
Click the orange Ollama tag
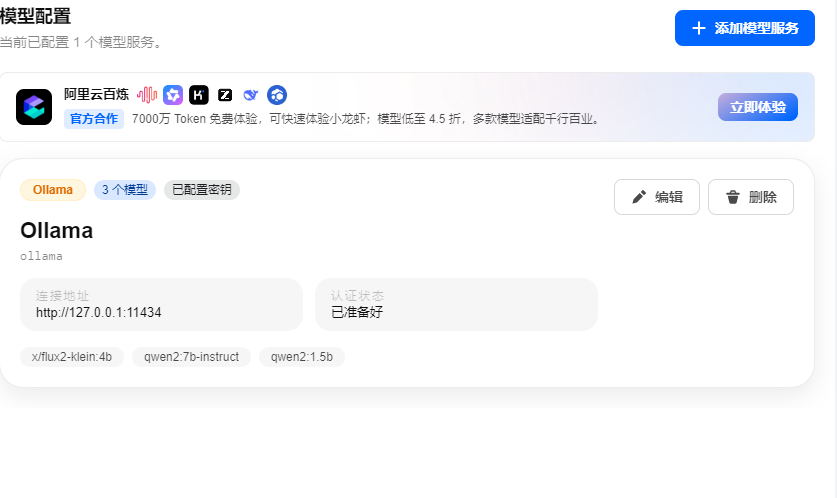tap(53, 190)
